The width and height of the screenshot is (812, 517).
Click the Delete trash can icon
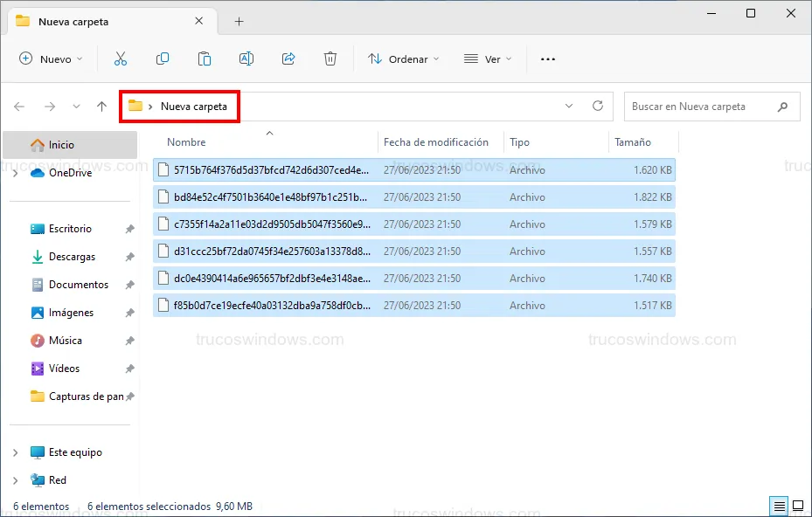[x=330, y=59]
